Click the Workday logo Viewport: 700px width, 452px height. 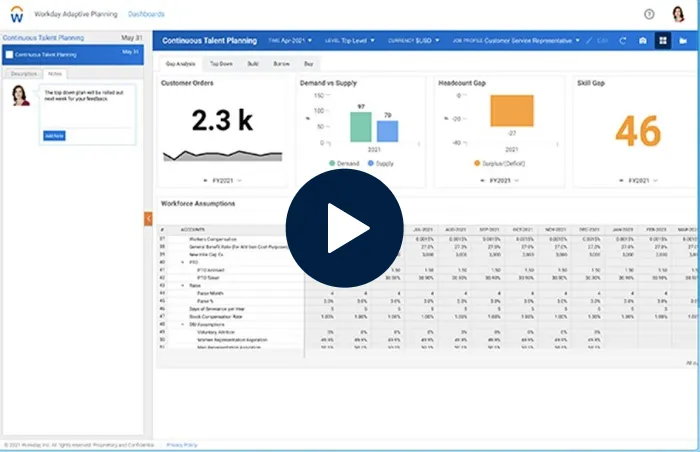(17, 14)
